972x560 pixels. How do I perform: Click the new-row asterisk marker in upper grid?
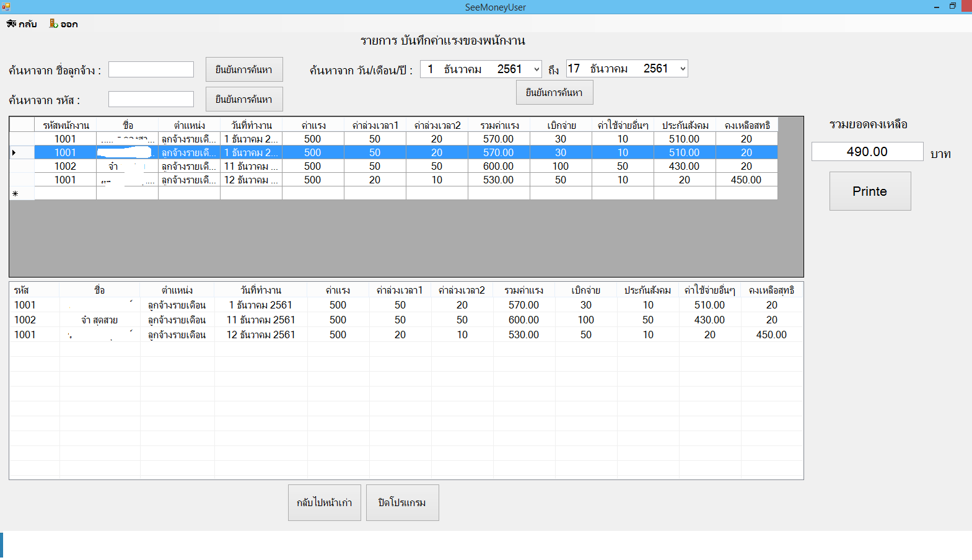pos(15,194)
